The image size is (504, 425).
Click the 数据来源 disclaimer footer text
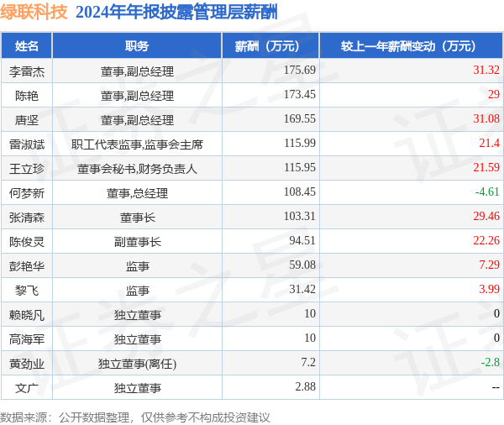tap(134, 417)
